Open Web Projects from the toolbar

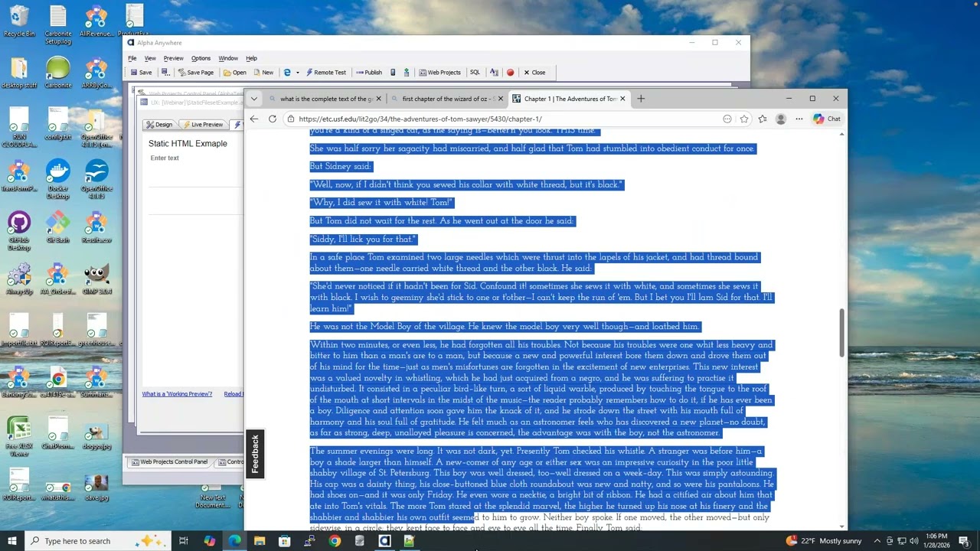440,73
